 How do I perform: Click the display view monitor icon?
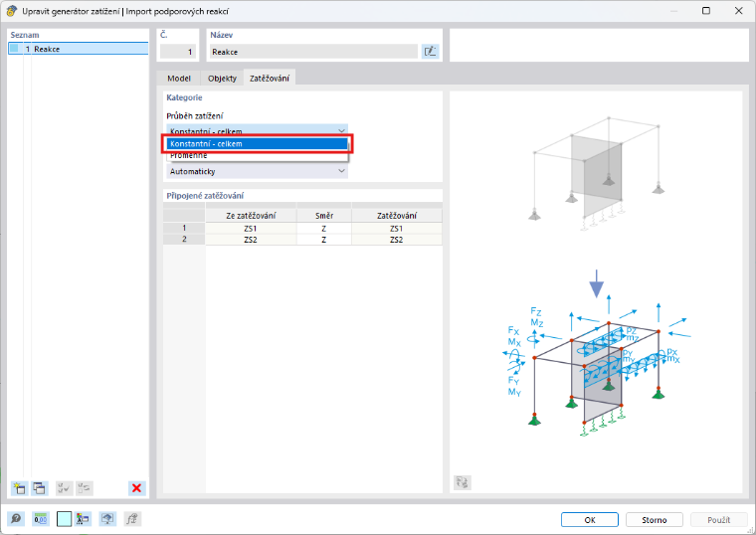click(107, 519)
